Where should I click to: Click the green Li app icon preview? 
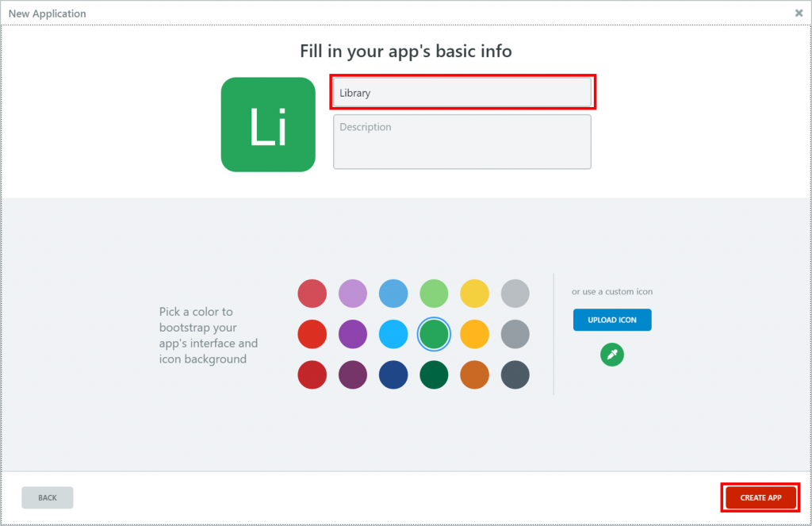pyautogui.click(x=268, y=125)
